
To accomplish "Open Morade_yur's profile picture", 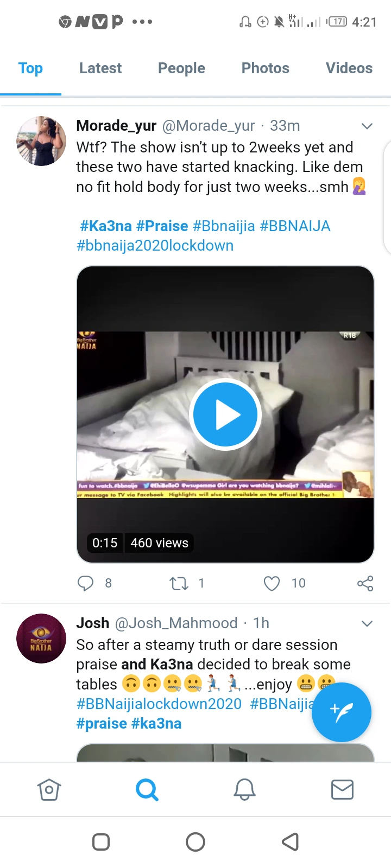I will pos(41,141).
